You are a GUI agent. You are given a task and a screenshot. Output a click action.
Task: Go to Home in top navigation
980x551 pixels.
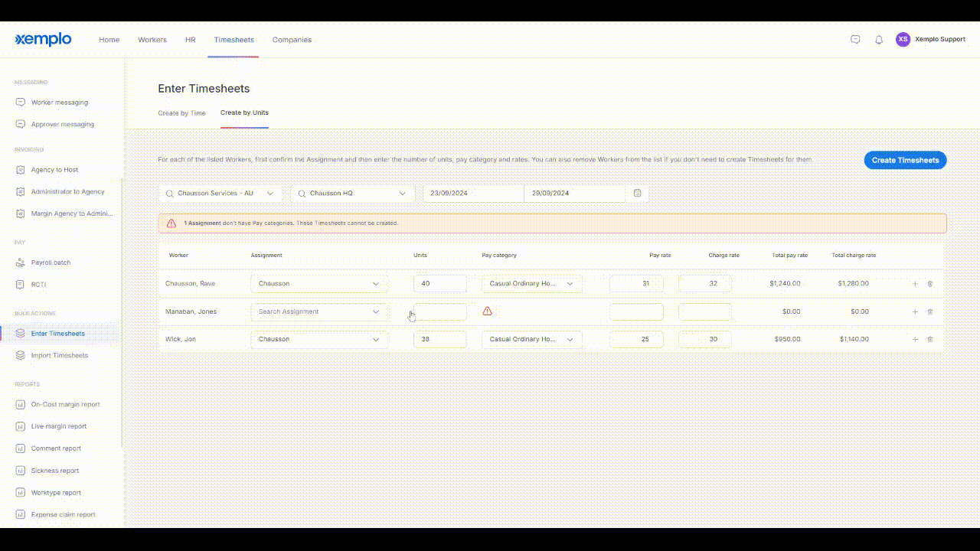pos(109,40)
